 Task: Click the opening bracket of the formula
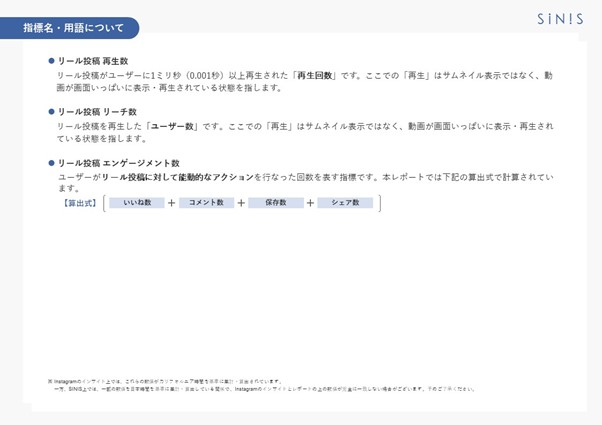tap(105, 203)
